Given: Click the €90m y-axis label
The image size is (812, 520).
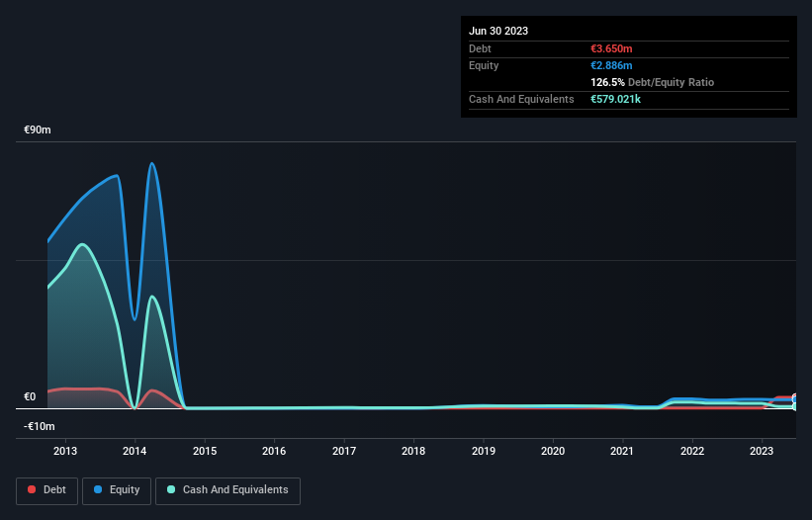Looking at the screenshot, I should click(x=38, y=130).
